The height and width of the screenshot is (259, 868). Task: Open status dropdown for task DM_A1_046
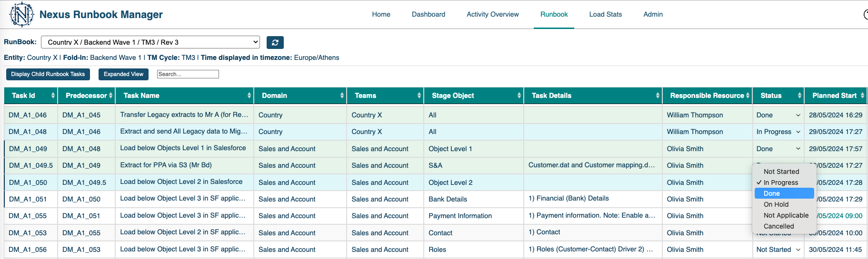pyautogui.click(x=778, y=115)
